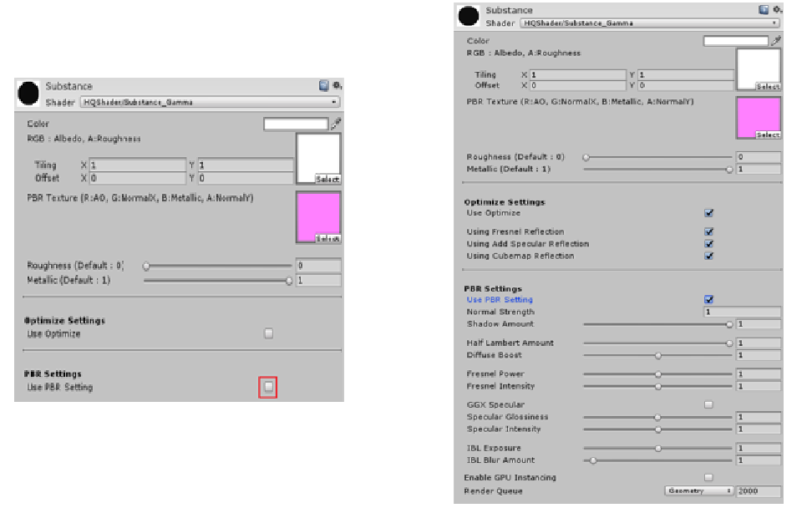Screen dimensions: 812x508
Task: Click Tiling X field in left panel
Action: pos(137,165)
